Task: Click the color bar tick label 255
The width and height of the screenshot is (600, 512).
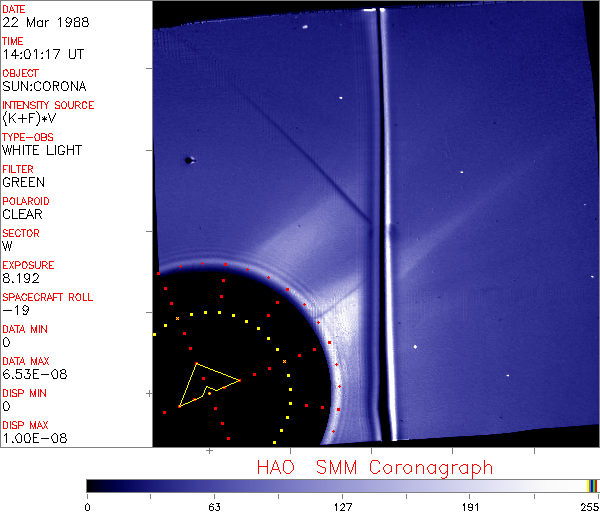Action: click(590, 507)
